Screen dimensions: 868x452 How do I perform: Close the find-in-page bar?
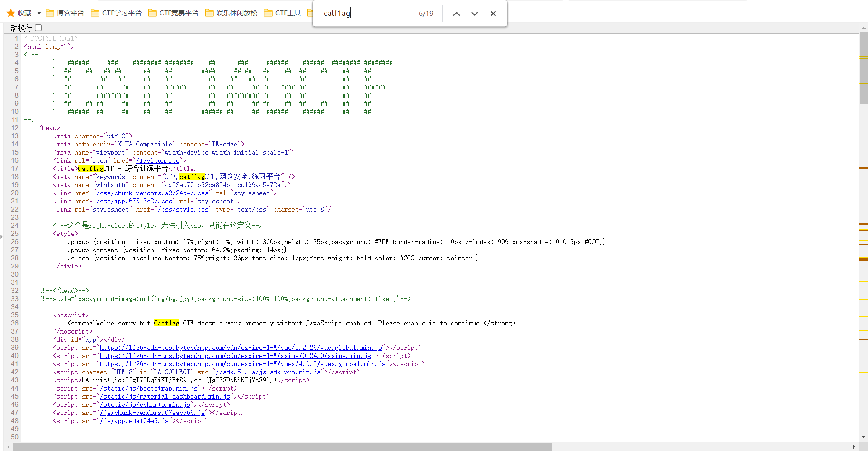pos(493,14)
